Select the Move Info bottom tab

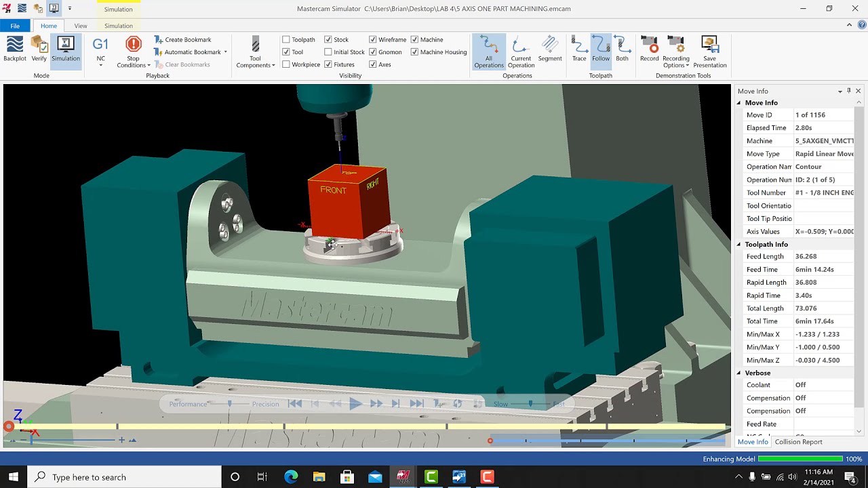pos(753,442)
